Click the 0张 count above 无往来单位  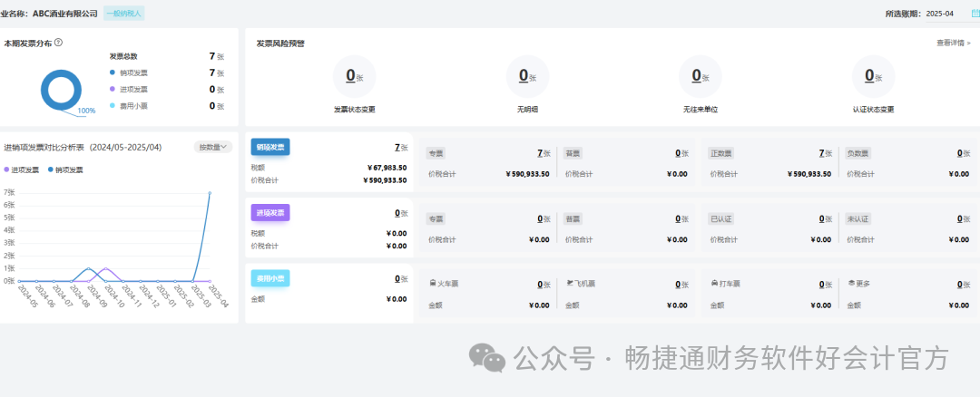tap(700, 76)
